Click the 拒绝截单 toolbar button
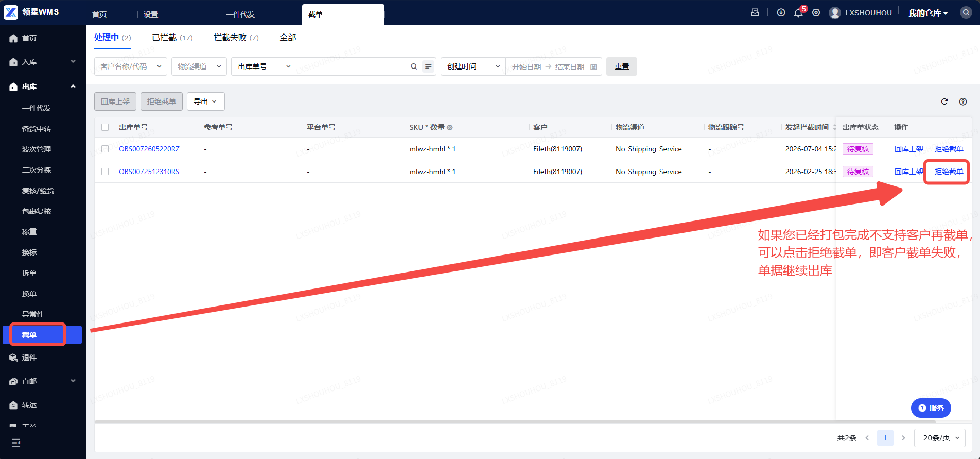The image size is (980, 459). (x=162, y=101)
